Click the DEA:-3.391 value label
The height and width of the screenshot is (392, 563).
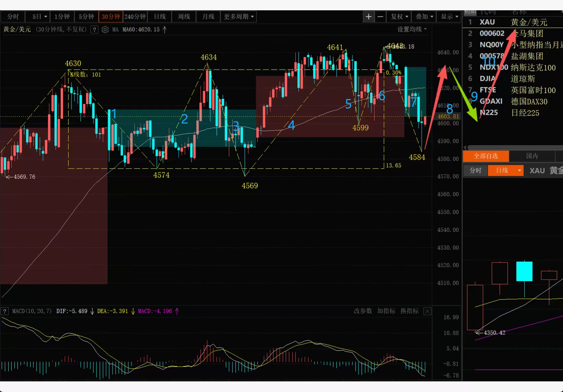113,311
